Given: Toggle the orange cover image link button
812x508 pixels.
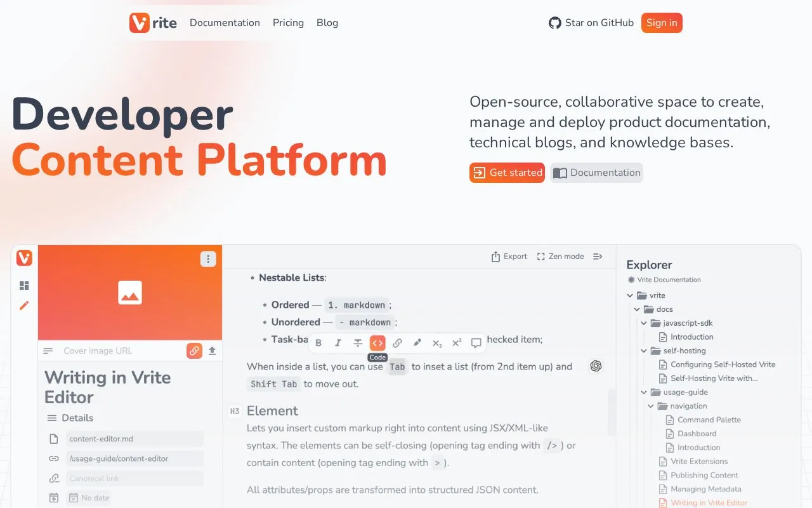Looking at the screenshot, I should [x=194, y=351].
